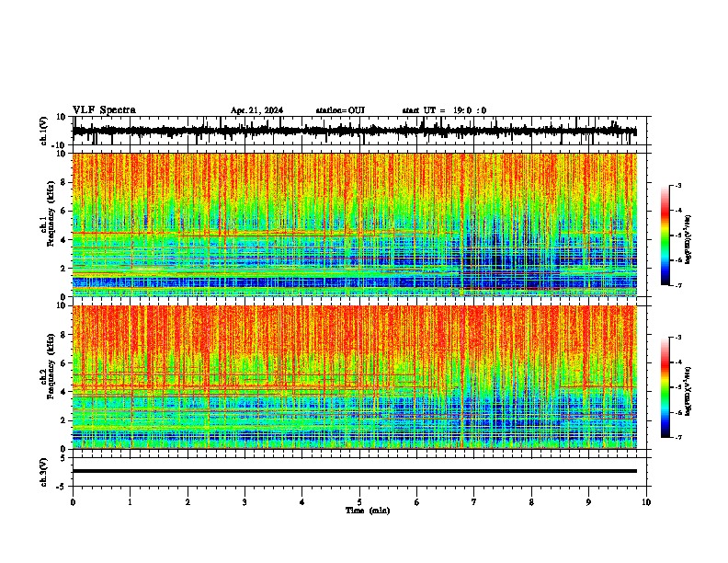Image resolution: width=728 pixels, height=563 pixels.
Task: Click the "ch.3(V)" axis label
Action: pos(44,472)
